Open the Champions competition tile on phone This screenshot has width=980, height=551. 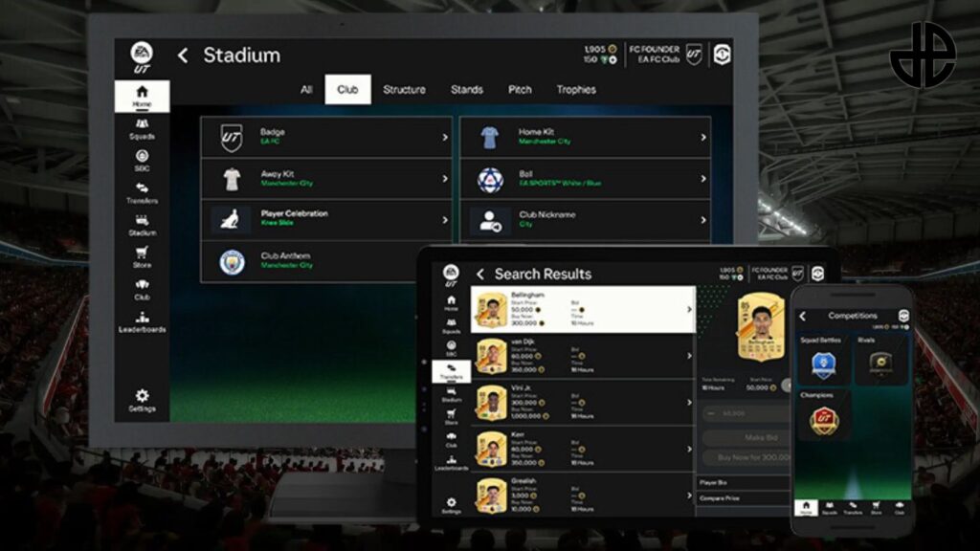coord(824,413)
